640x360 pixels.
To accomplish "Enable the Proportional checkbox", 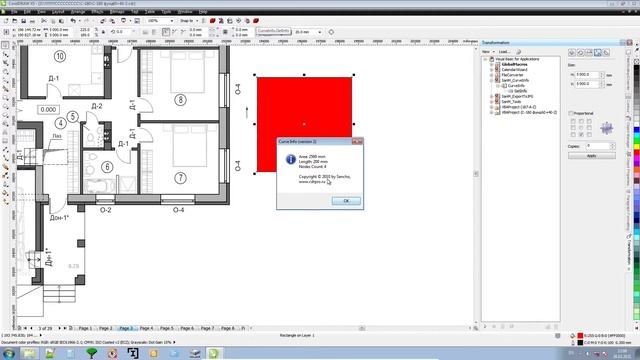I will click(571, 113).
